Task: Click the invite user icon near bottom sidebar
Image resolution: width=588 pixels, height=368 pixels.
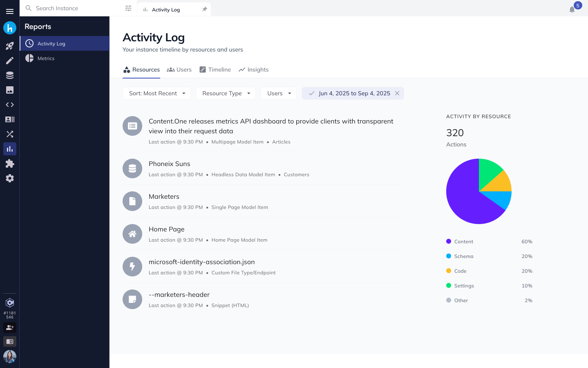Action: point(10,328)
